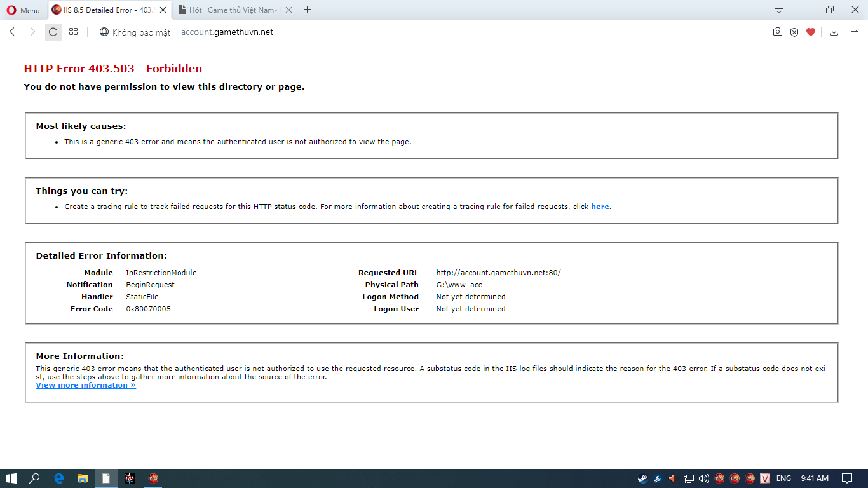The image size is (868, 488).
Task: Close the IIS 8.5 Detailed Error tab
Action: pyautogui.click(x=164, y=10)
